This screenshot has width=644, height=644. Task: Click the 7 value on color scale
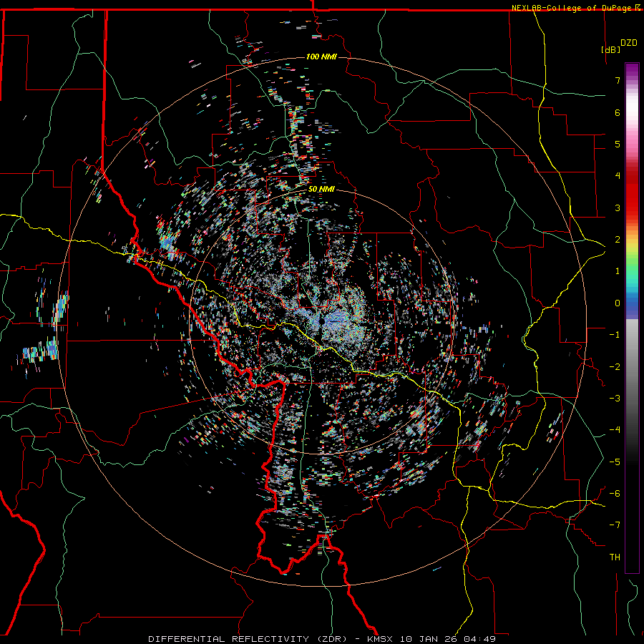618,80
